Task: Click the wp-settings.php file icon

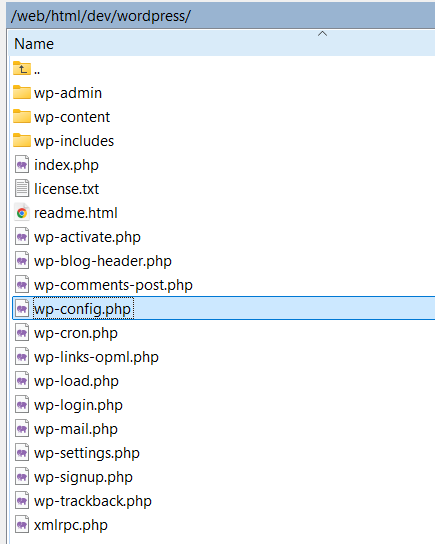Action: click(x=22, y=452)
